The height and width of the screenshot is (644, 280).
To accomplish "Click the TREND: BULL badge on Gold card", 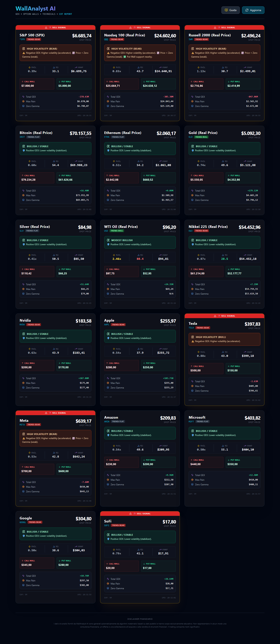I will (201, 137).
